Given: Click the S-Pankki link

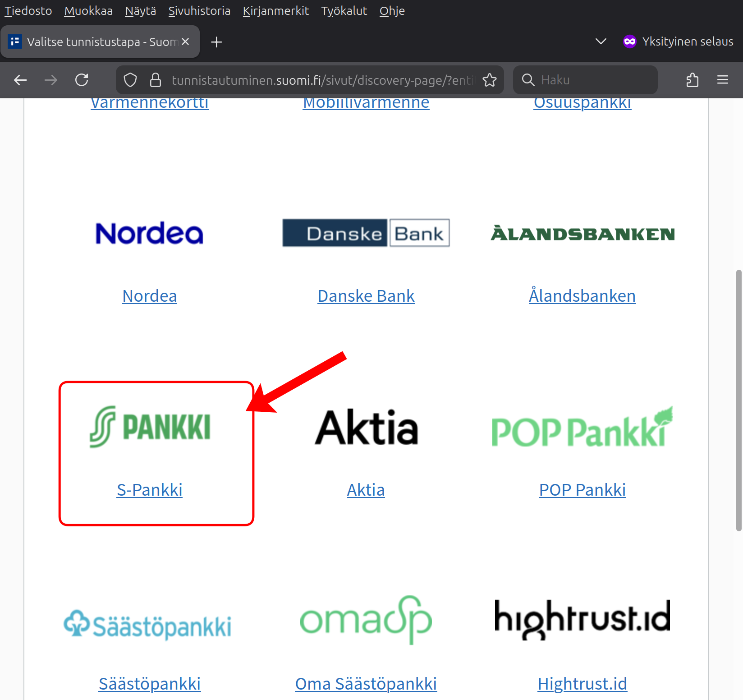Looking at the screenshot, I should coord(150,490).
